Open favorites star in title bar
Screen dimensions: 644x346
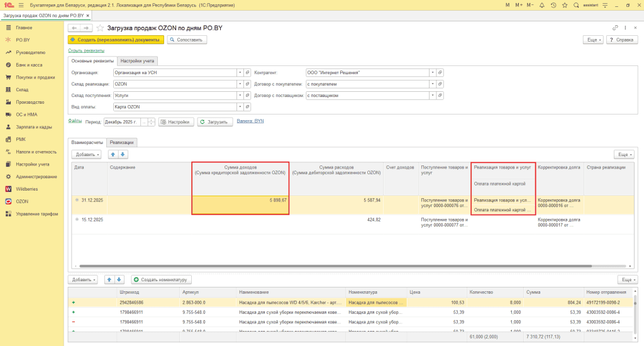565,5
